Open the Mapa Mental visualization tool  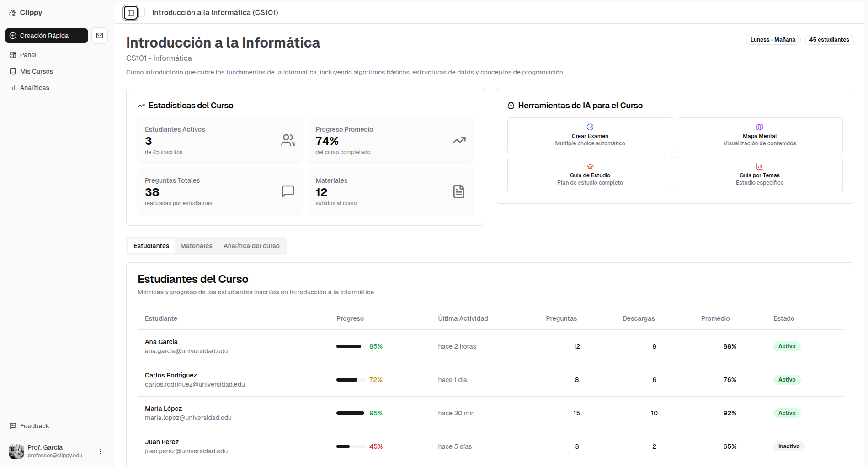click(759, 135)
